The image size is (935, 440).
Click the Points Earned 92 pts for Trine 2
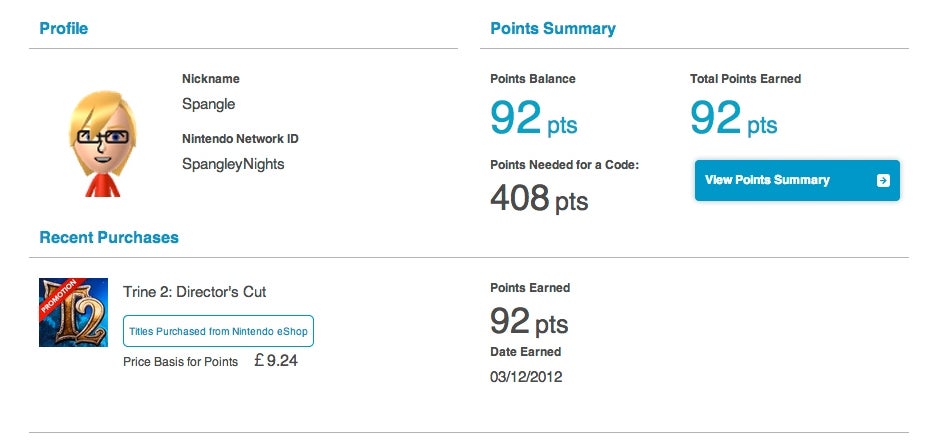[x=529, y=321]
